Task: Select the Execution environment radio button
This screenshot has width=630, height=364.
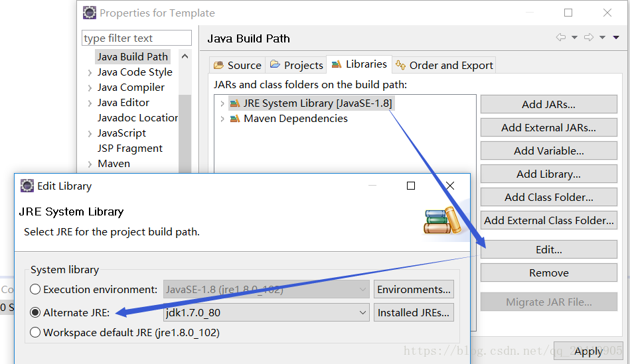Action: click(35, 289)
